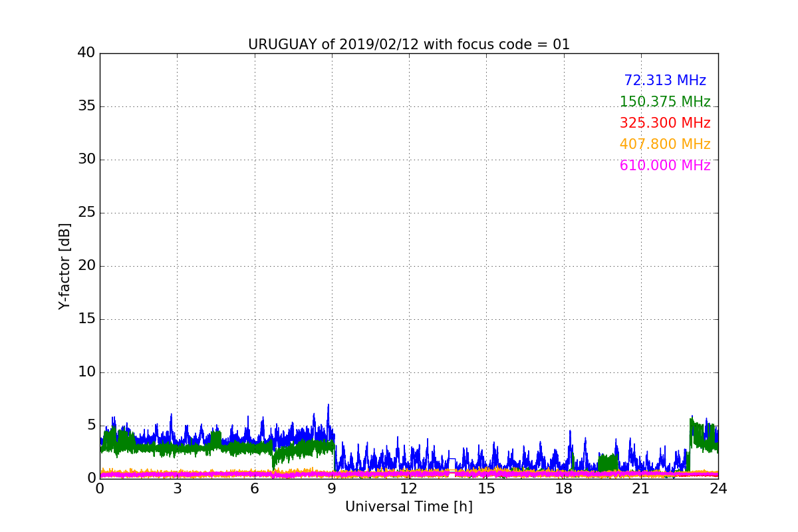Click y-axis tick label 20
This screenshot has width=798, height=532.
86,265
